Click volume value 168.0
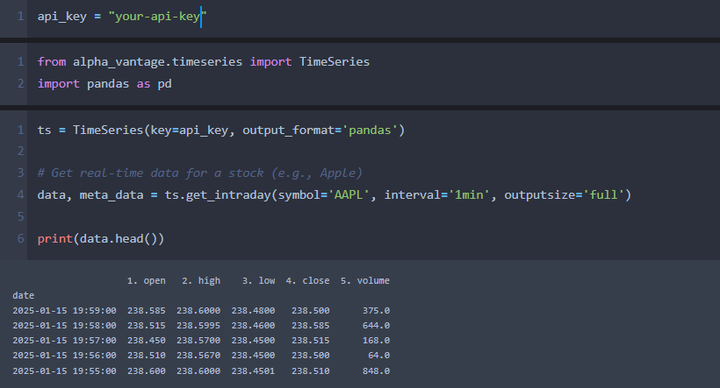The image size is (720, 388). pyautogui.click(x=376, y=341)
